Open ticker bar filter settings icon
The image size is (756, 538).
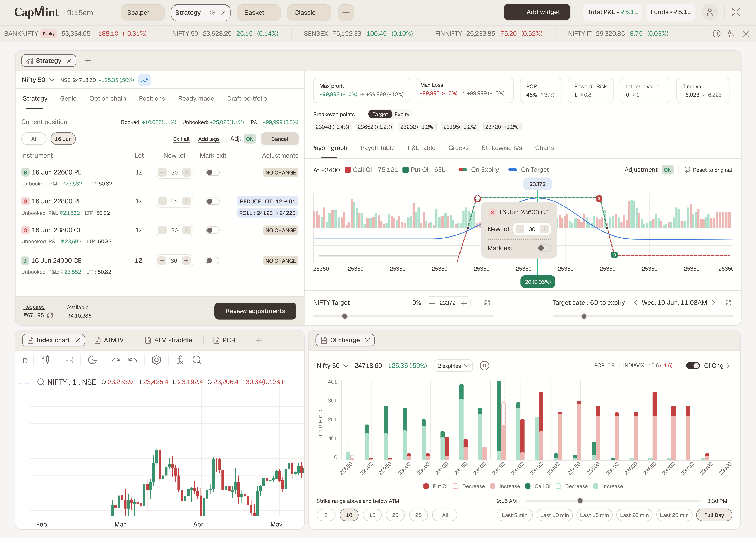(731, 33)
